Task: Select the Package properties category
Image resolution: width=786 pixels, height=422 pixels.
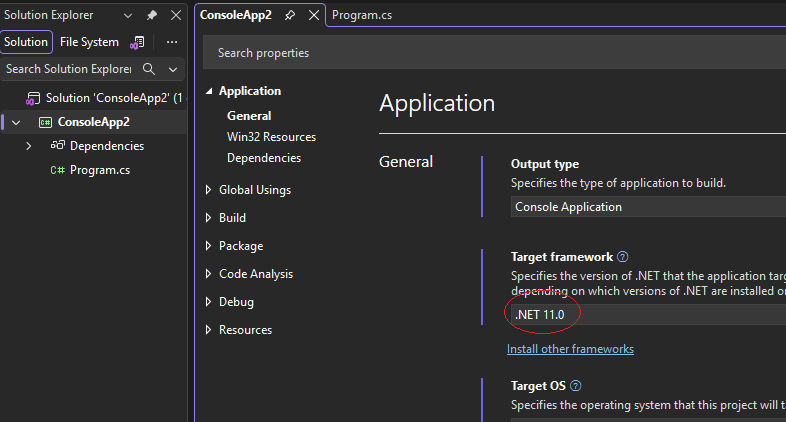Action: pos(241,246)
